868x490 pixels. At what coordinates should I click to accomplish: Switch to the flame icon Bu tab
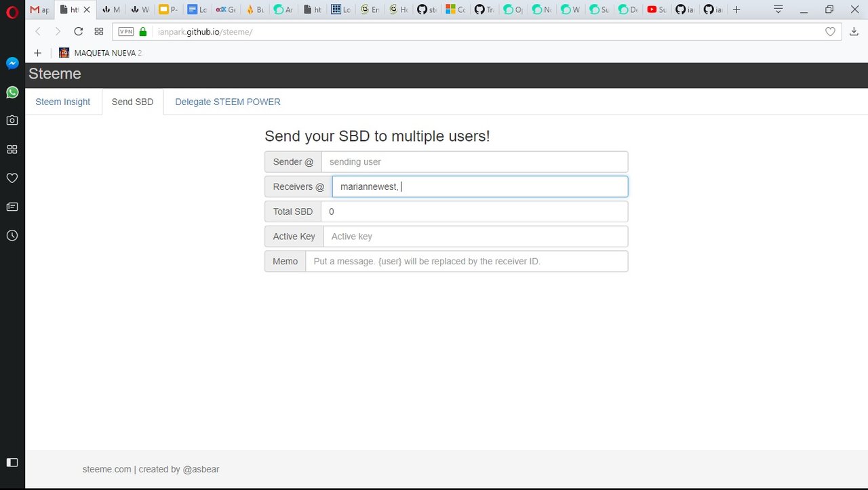click(255, 9)
